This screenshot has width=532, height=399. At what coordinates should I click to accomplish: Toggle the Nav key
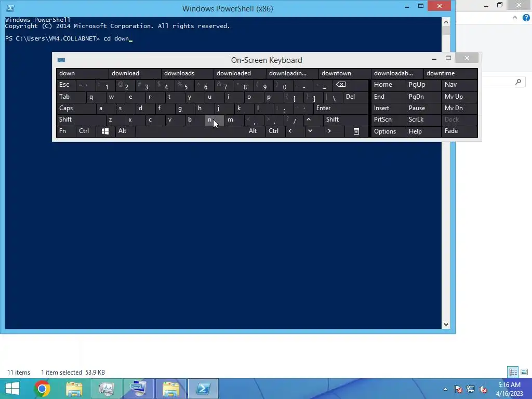459,85
